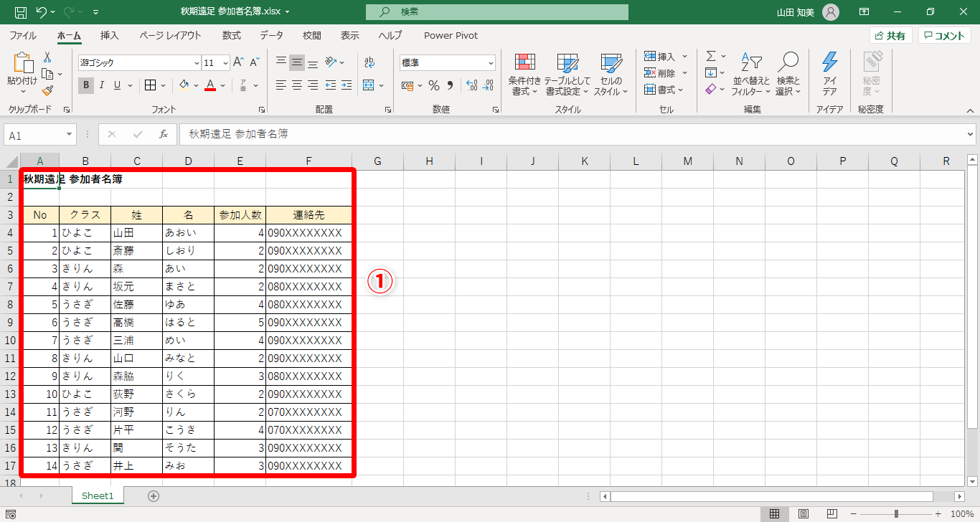Open the 山田 知美 account button

click(x=807, y=12)
